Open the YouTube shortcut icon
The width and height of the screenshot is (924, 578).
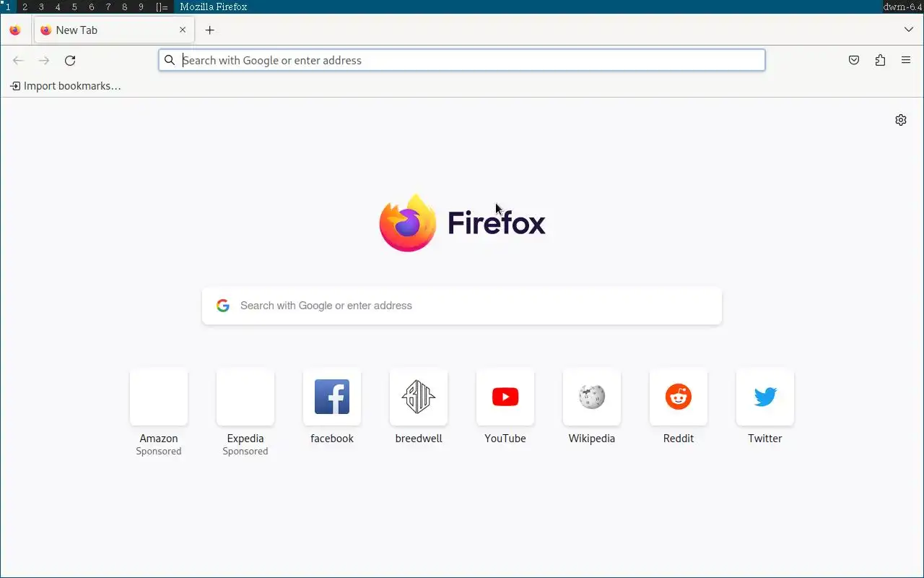[x=505, y=397]
